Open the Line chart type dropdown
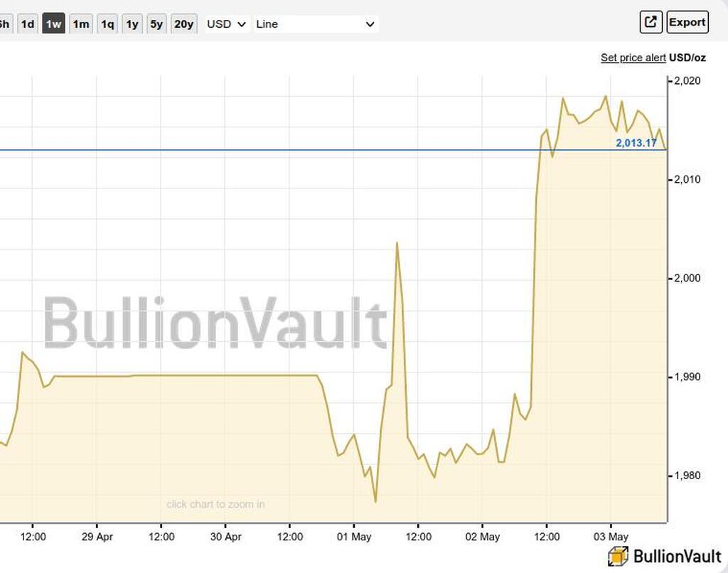 [x=316, y=24]
